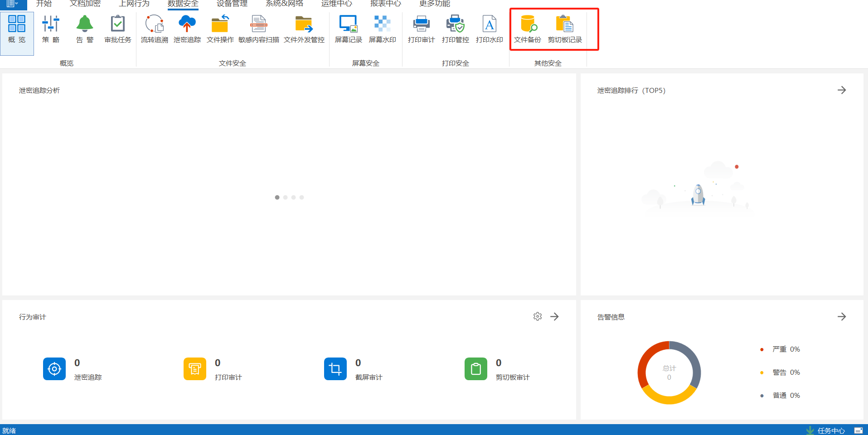Click the 警告 0% legend entry

pos(780,372)
